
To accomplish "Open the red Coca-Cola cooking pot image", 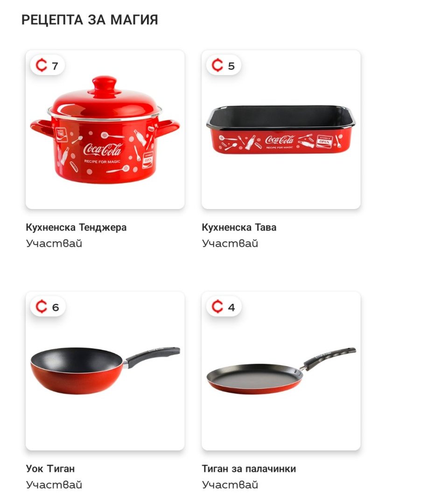I will (x=105, y=130).
